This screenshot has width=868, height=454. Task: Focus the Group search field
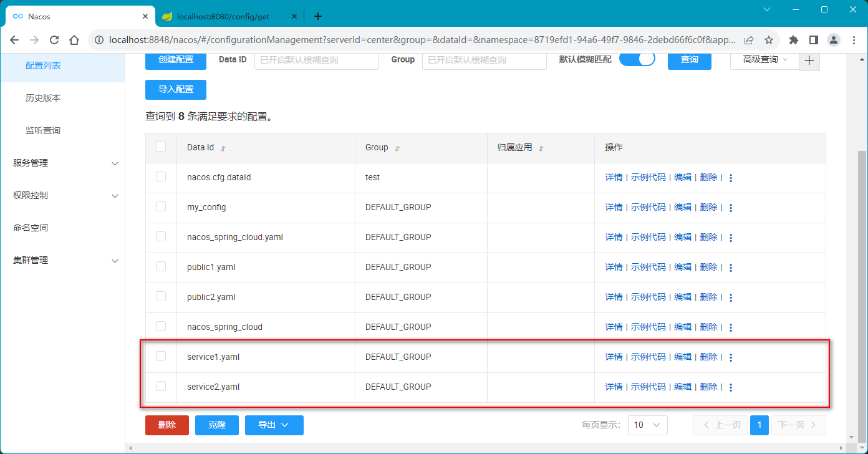(x=485, y=60)
